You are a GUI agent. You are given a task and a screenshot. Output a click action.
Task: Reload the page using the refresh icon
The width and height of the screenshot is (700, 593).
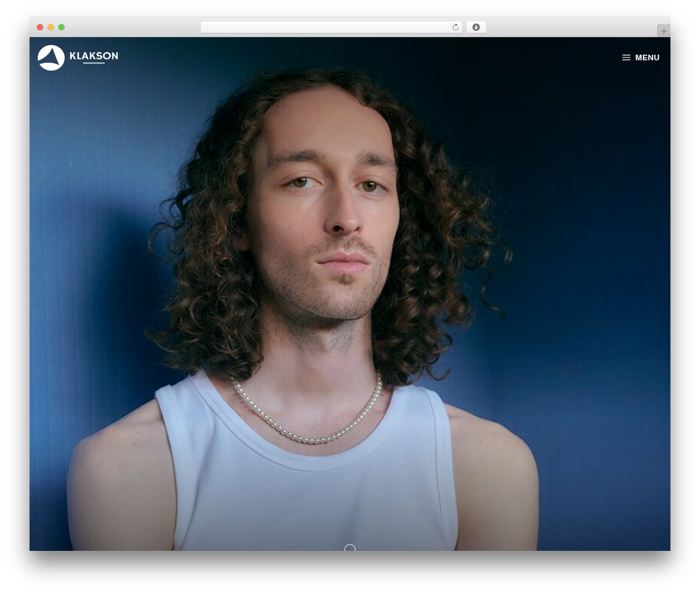click(x=455, y=27)
